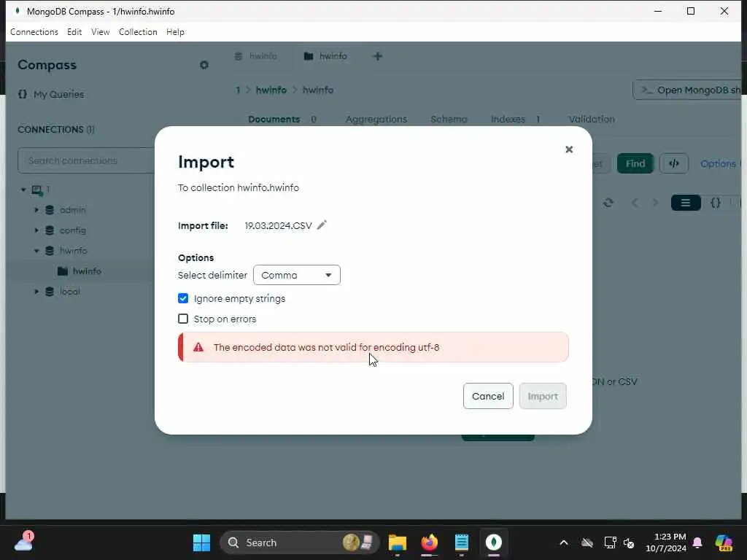Expand the config database
This screenshot has width=747, height=560.
point(36,230)
